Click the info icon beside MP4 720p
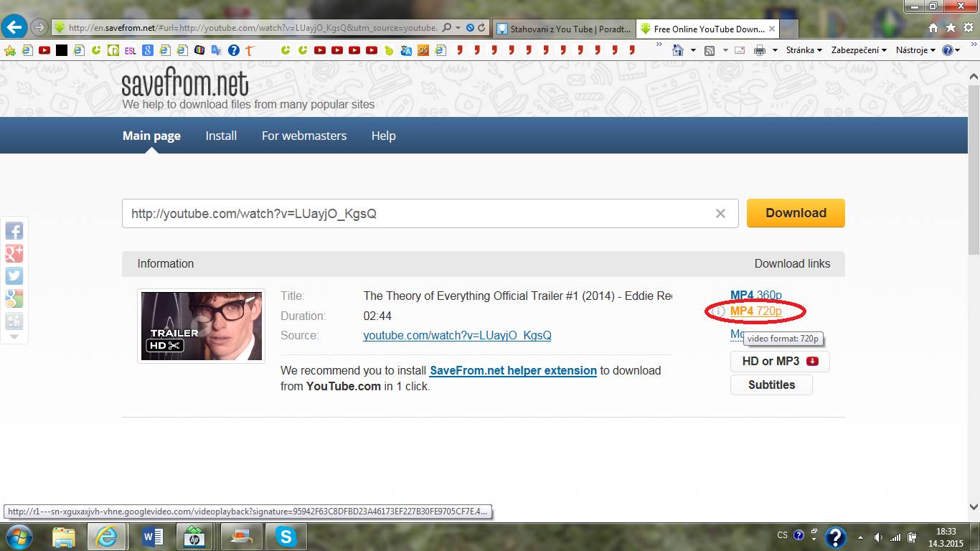980x551 pixels. 719,311
